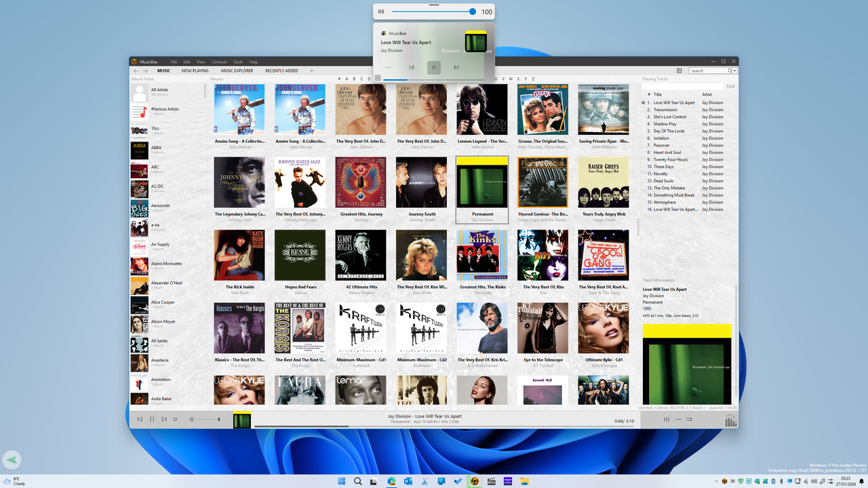Click the MusicBee logo icon in the title bar
This screenshot has width=868, height=488.
click(135, 61)
